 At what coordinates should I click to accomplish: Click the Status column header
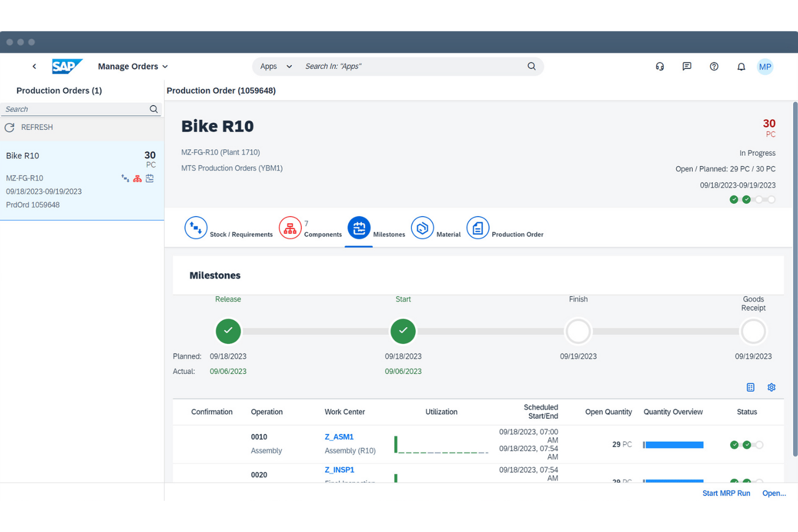[747, 412]
